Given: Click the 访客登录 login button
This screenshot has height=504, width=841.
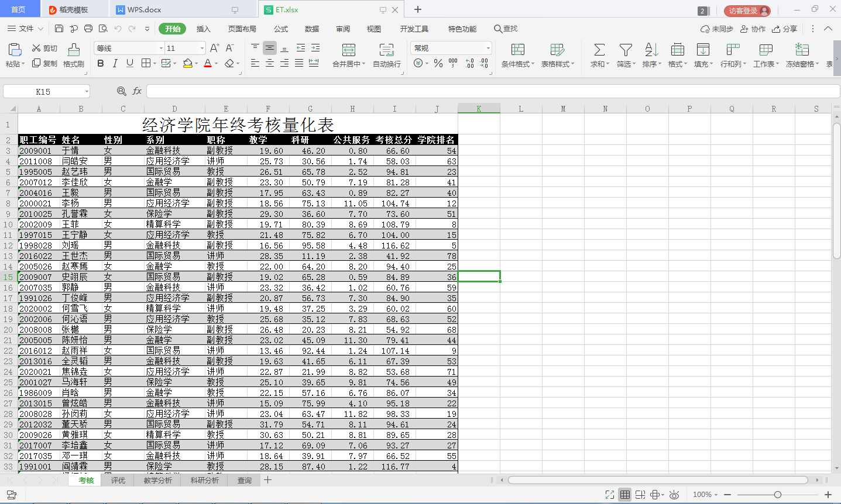Looking at the screenshot, I should [747, 11].
